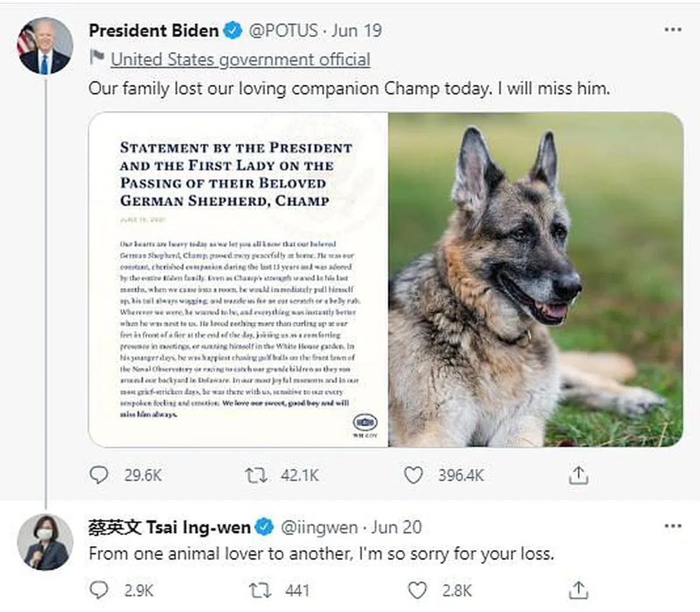
Task: Open the statement image on Champ's passing
Action: coord(238,280)
